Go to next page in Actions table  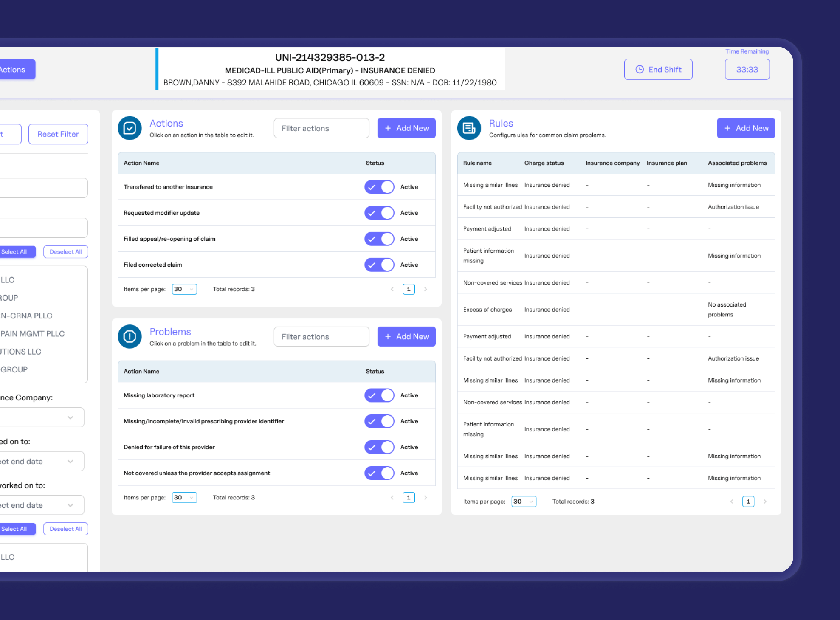point(426,289)
